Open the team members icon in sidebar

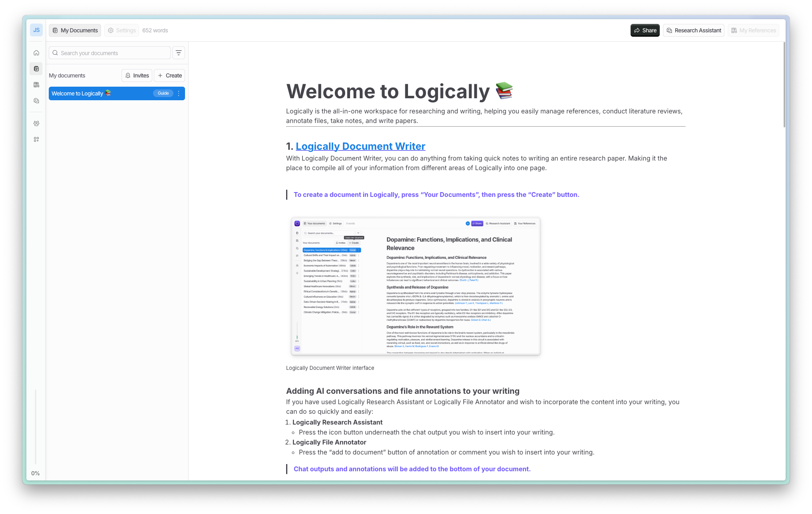click(36, 123)
